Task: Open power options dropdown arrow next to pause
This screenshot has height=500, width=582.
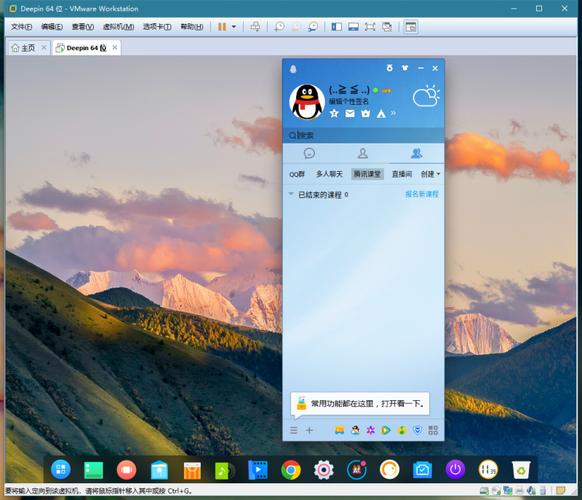Action: click(234, 27)
